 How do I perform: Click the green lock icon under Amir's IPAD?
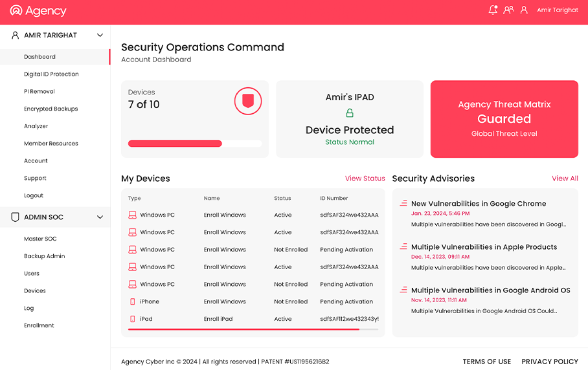click(x=350, y=113)
